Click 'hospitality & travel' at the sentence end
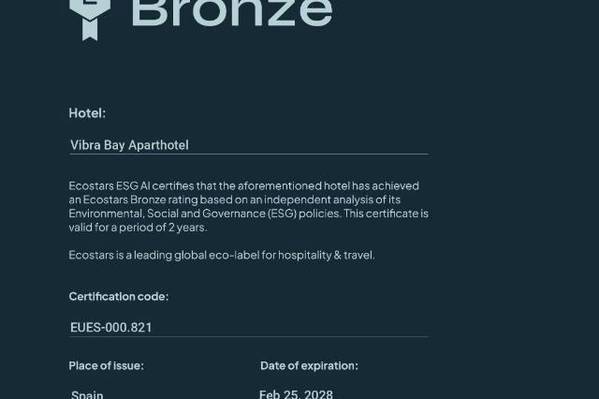 pyautogui.click(x=326, y=255)
